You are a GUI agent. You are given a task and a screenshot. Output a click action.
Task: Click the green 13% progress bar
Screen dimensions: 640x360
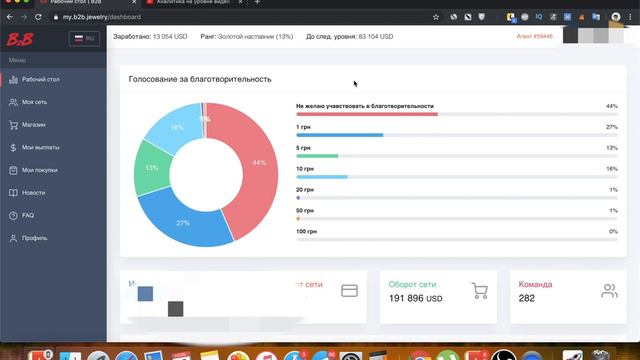tap(317, 156)
